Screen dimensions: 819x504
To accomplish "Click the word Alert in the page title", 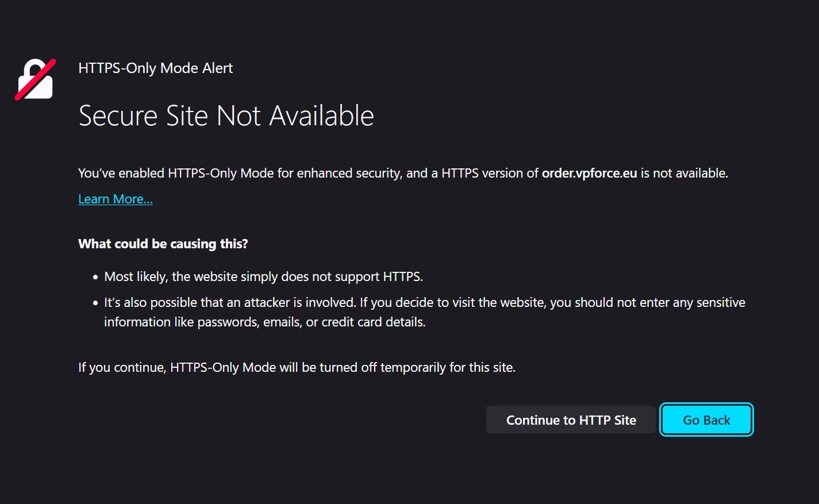I will [217, 68].
